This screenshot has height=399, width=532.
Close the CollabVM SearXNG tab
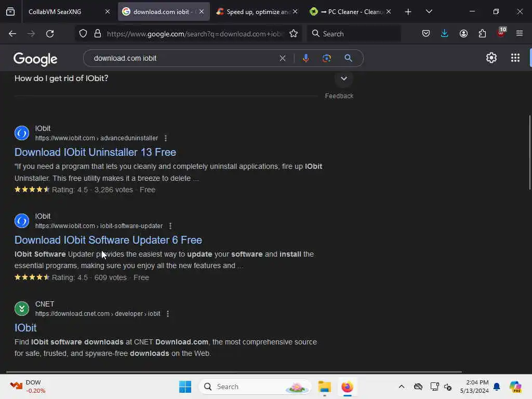[107, 11]
